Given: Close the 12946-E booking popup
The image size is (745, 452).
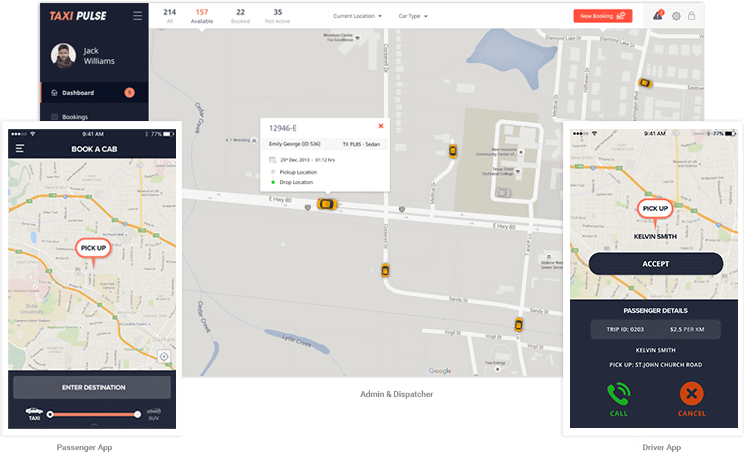Looking at the screenshot, I should pyautogui.click(x=381, y=126).
